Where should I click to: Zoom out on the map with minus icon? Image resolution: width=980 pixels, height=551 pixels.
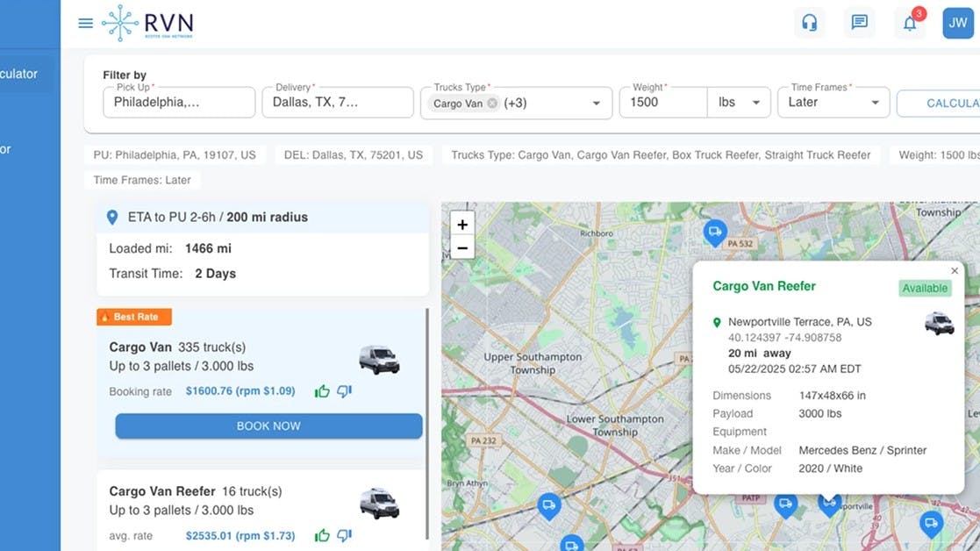[461, 247]
